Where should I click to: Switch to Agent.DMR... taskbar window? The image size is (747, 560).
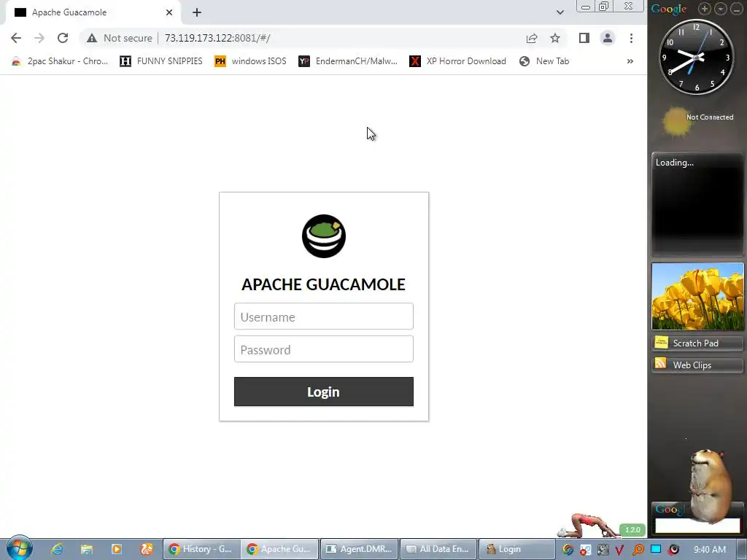[359, 549]
